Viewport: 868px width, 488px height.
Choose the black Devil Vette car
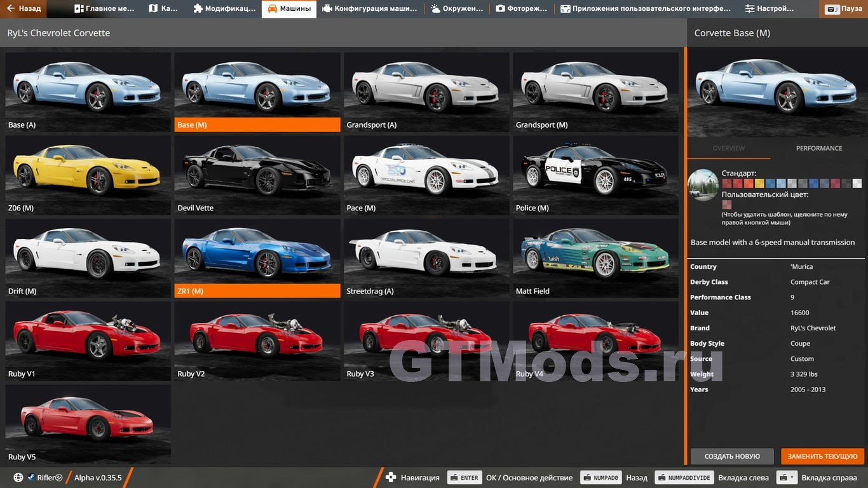pos(257,175)
